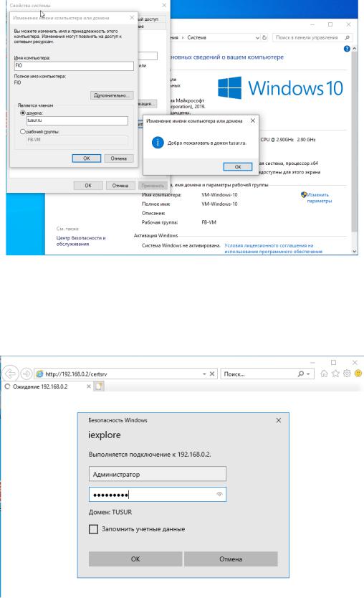Click the password field with dots

coord(158,495)
